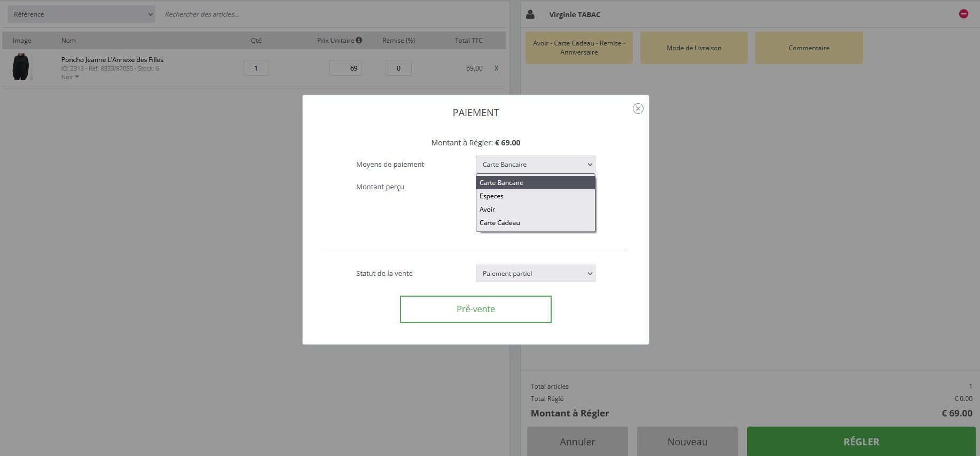Collapse the Moyens de paiement dropdown
The height and width of the screenshot is (456, 980).
535,165
